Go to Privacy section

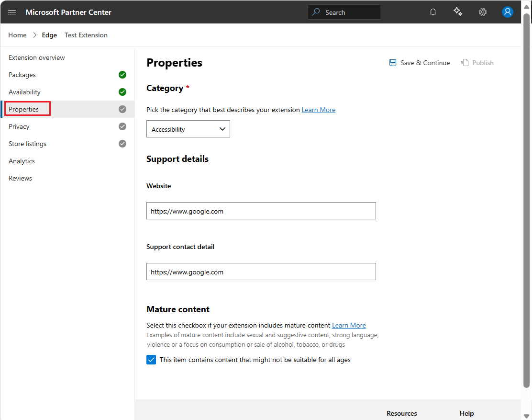coord(19,126)
